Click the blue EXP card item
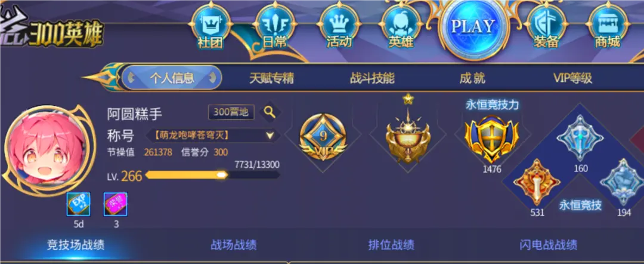This screenshot has height=264, width=644. pyautogui.click(x=78, y=204)
